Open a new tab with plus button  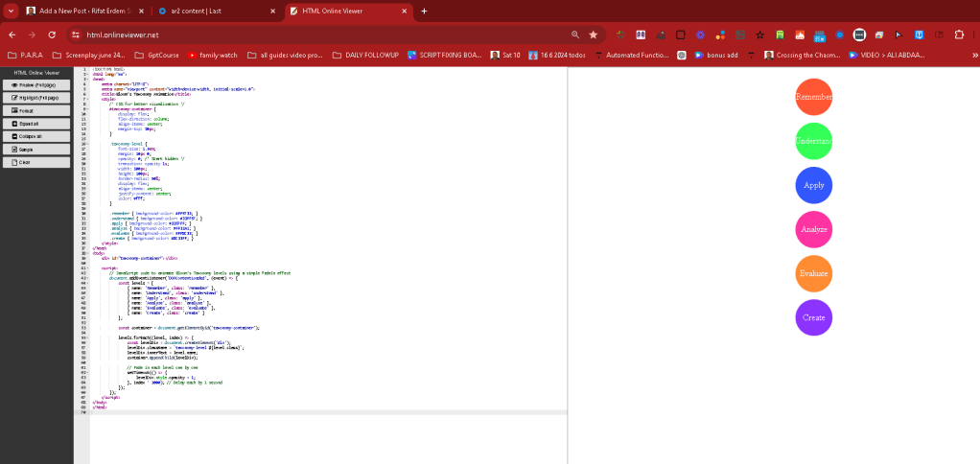click(x=425, y=12)
